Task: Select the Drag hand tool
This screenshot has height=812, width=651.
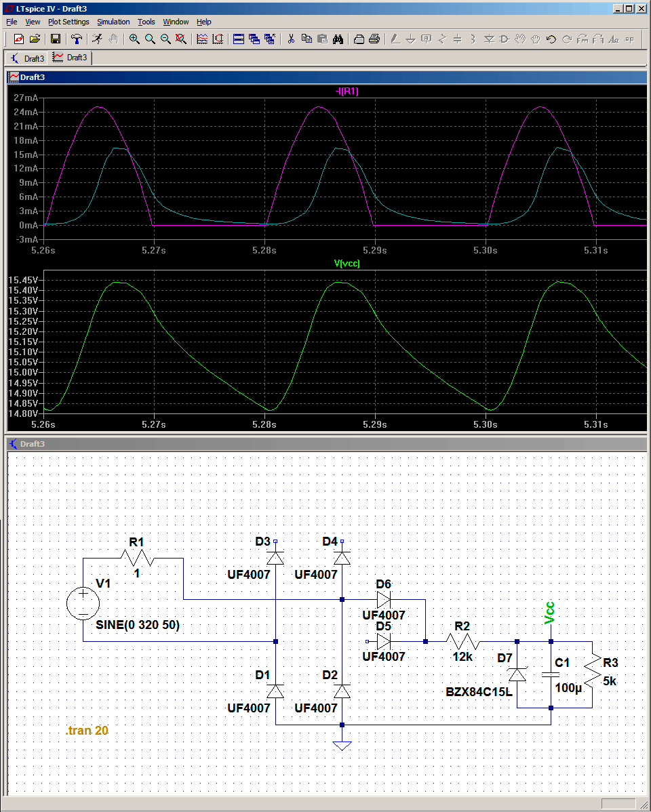Action: pyautogui.click(x=536, y=39)
